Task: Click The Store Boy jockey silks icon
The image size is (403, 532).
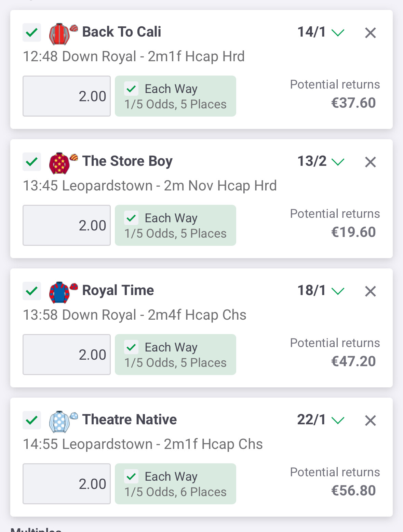Action: pyautogui.click(x=63, y=163)
